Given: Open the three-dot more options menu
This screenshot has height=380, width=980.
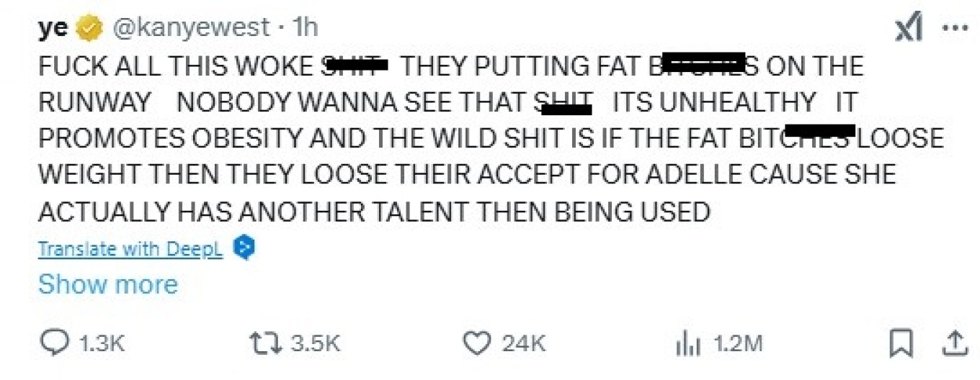Looking at the screenshot, I should coord(956,29).
